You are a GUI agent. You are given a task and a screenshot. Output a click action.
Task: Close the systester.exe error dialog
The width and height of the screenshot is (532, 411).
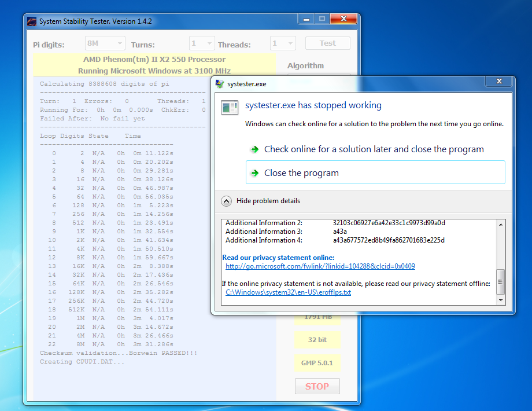pos(499,81)
